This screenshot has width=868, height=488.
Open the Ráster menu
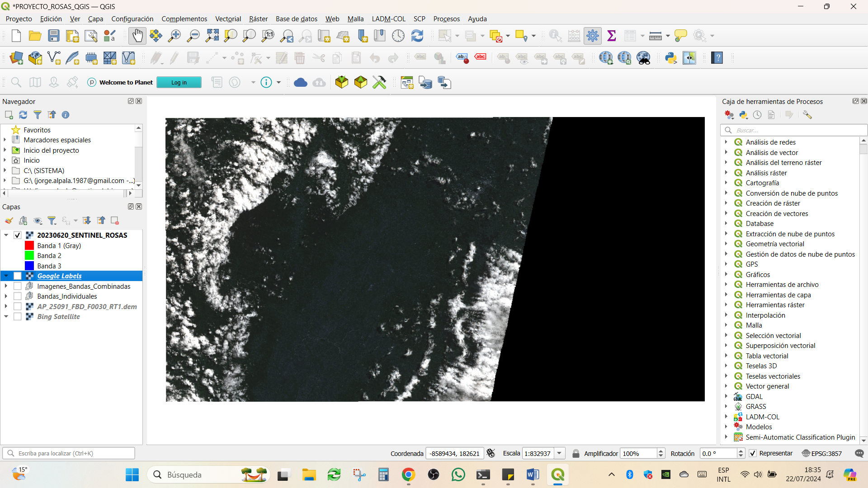[258, 19]
